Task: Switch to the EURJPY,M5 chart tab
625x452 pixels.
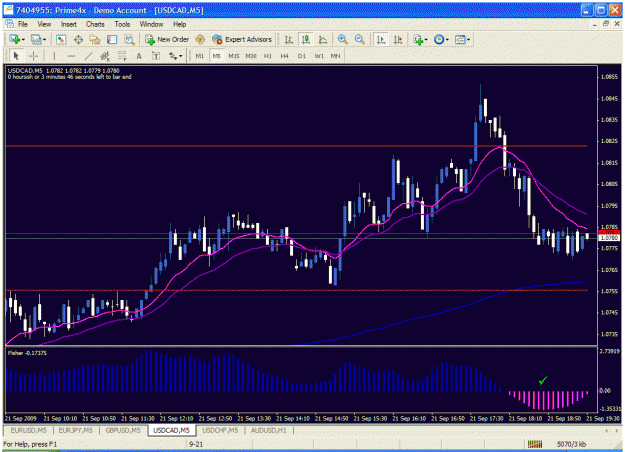Action: pyautogui.click(x=75, y=430)
